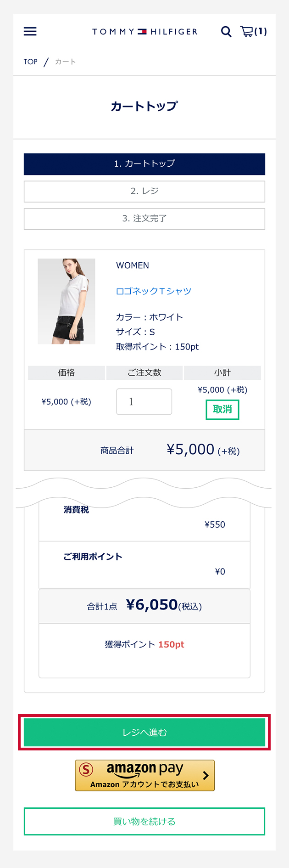Select the 1. カートトップ step
289x868 pixels.
tap(144, 164)
